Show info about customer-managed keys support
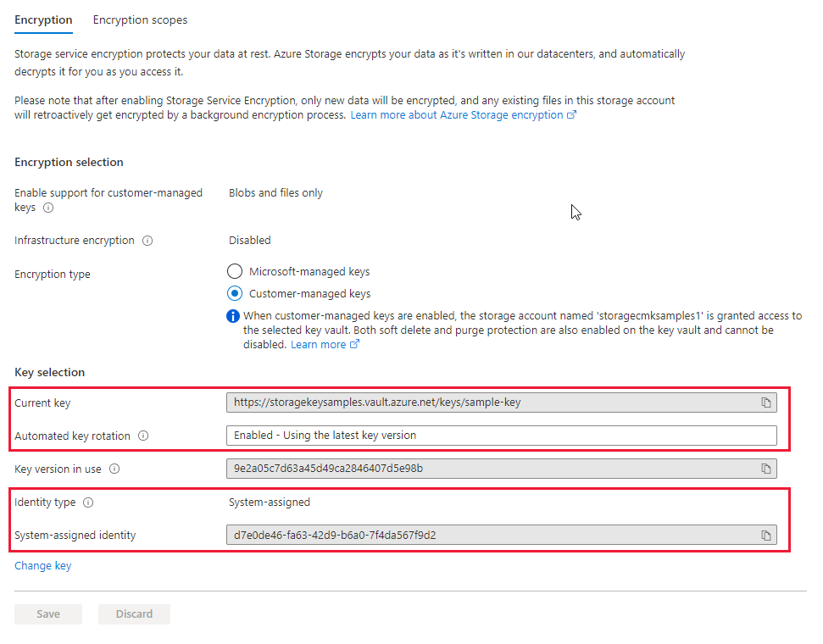 (48, 208)
